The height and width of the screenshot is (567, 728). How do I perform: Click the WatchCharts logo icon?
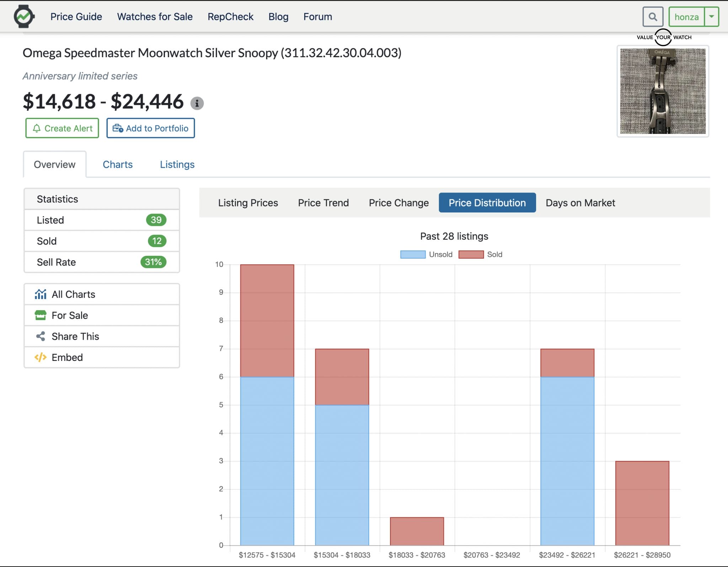pos(24,16)
